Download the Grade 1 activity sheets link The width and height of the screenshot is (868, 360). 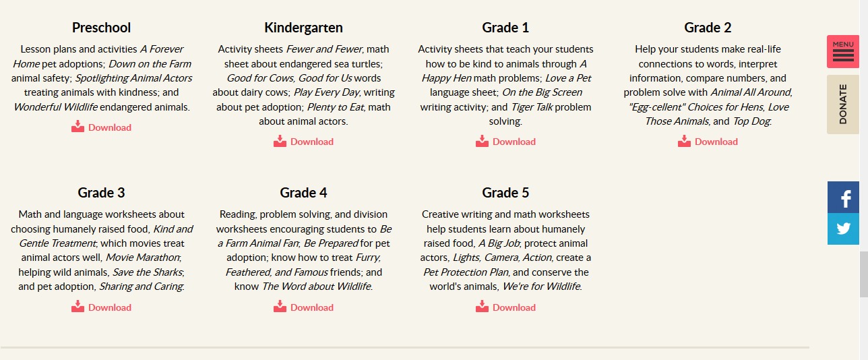coord(514,142)
